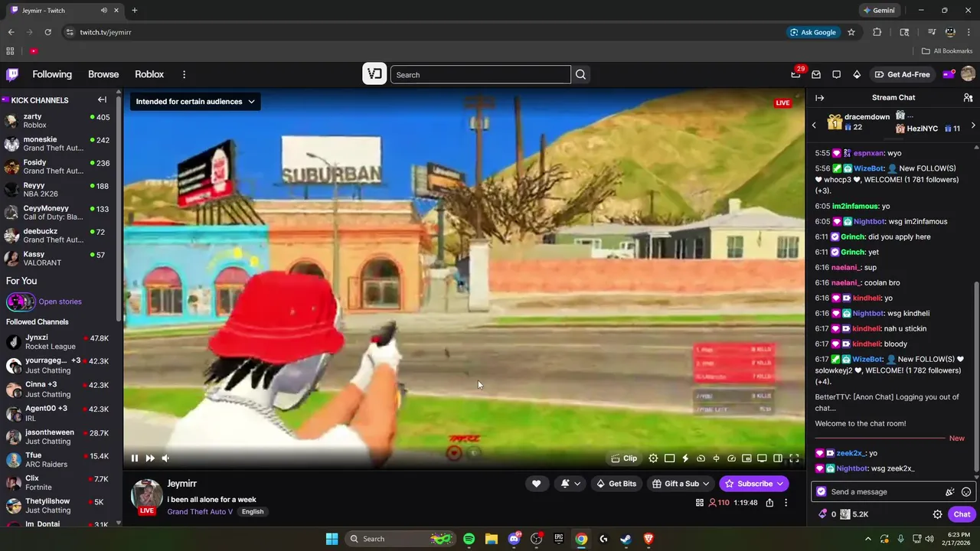The image size is (980, 551).
Task: Open the Bits and points balance in chat
Action: 843,514
